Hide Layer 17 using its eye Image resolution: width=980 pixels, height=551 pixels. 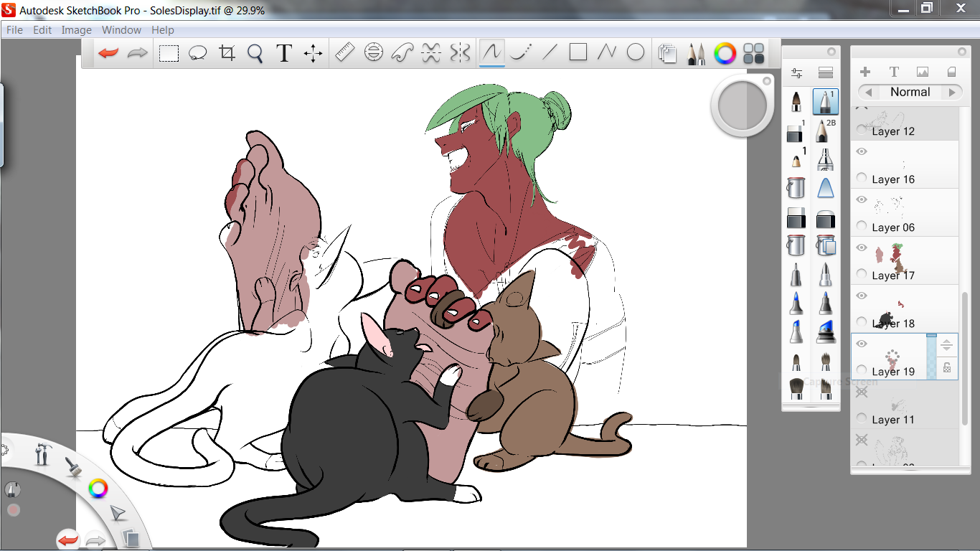(x=862, y=248)
